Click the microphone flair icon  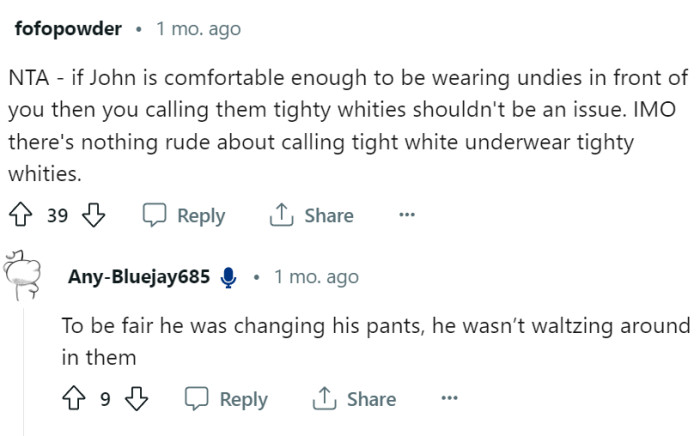[x=228, y=278]
